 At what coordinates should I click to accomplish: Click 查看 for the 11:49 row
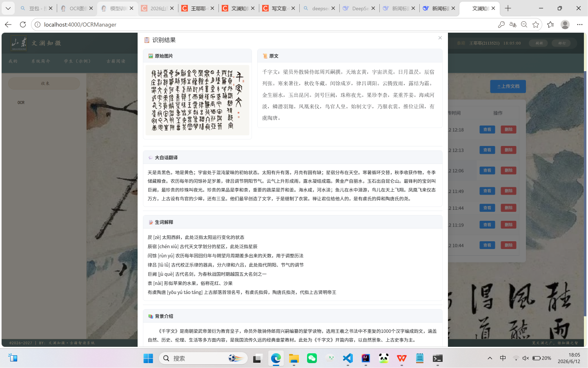[x=487, y=191]
